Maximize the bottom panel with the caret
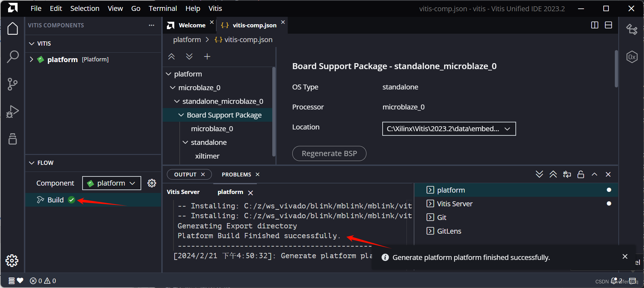Viewport: 644px width, 288px height. [x=594, y=174]
